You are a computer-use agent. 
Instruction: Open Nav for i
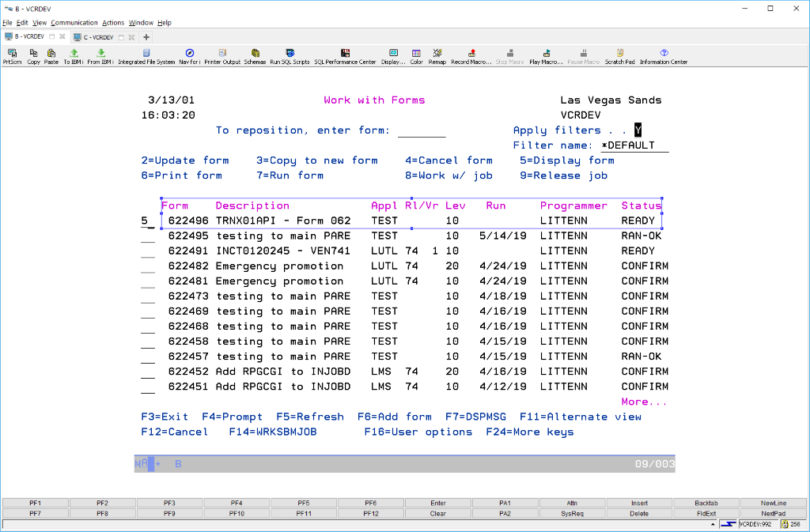(x=190, y=56)
